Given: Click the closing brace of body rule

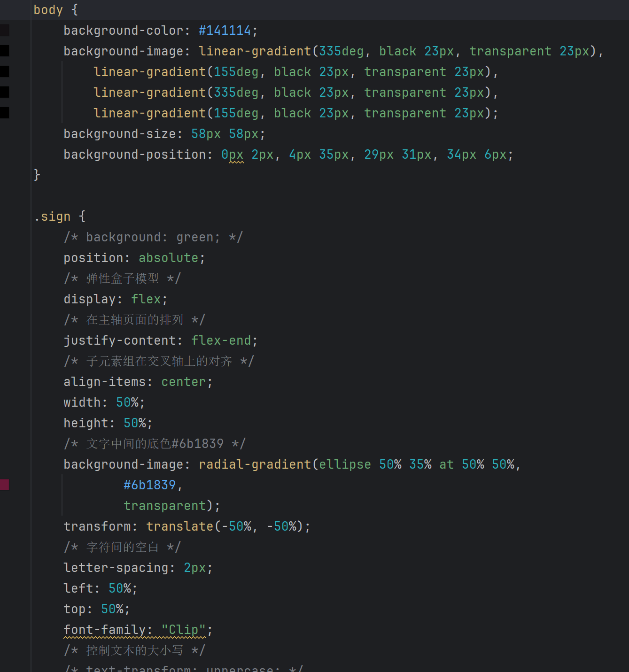Looking at the screenshot, I should [x=37, y=175].
